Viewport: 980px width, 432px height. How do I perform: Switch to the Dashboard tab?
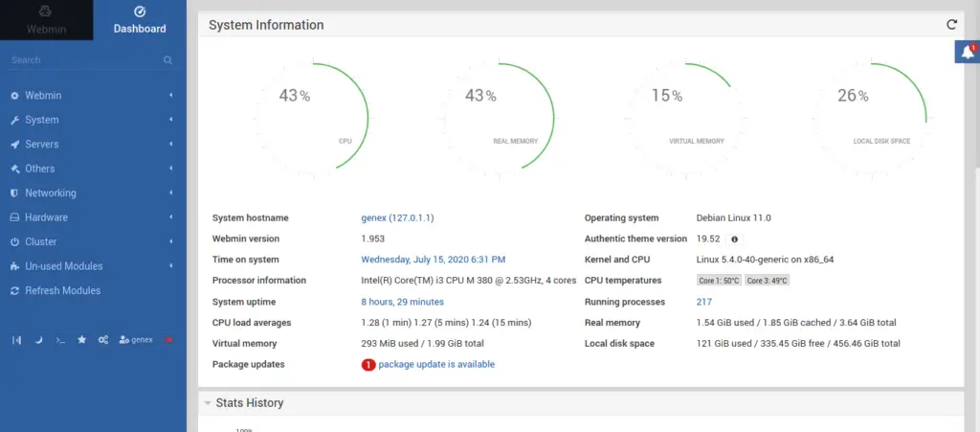click(x=140, y=20)
